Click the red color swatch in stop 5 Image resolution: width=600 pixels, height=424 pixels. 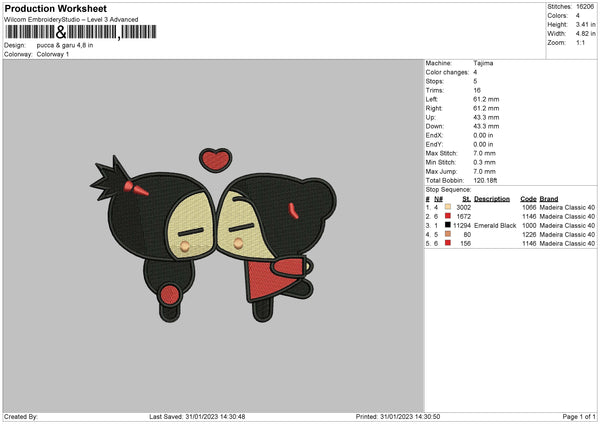pos(448,243)
